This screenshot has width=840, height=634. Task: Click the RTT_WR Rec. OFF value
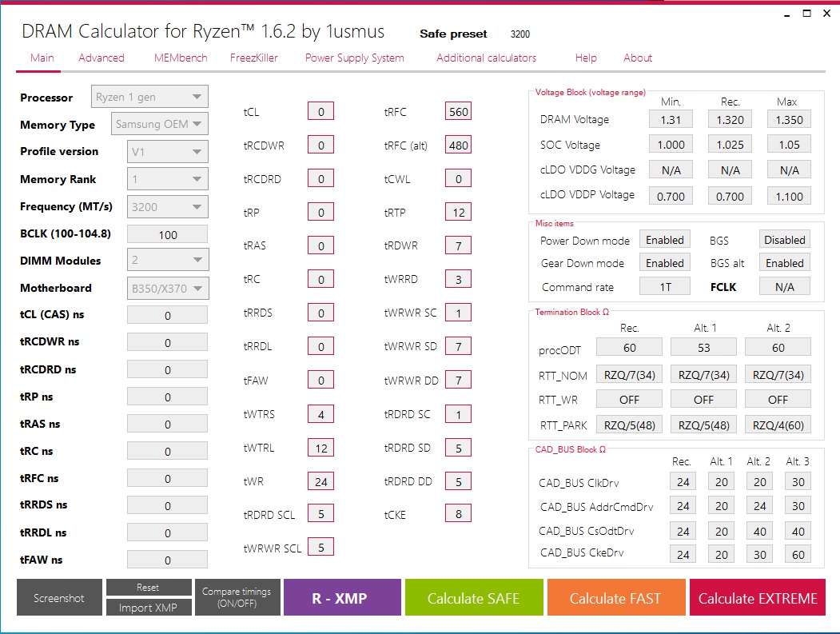coord(630,399)
